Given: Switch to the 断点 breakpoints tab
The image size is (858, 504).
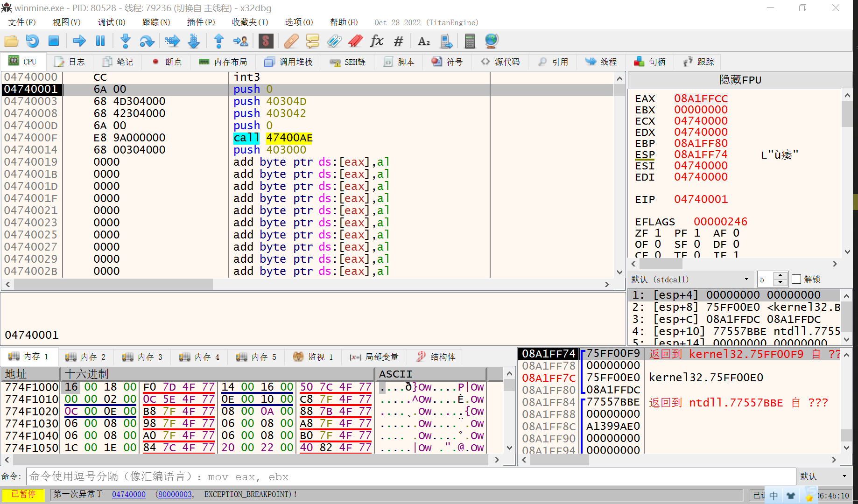Looking at the screenshot, I should click(x=167, y=62).
